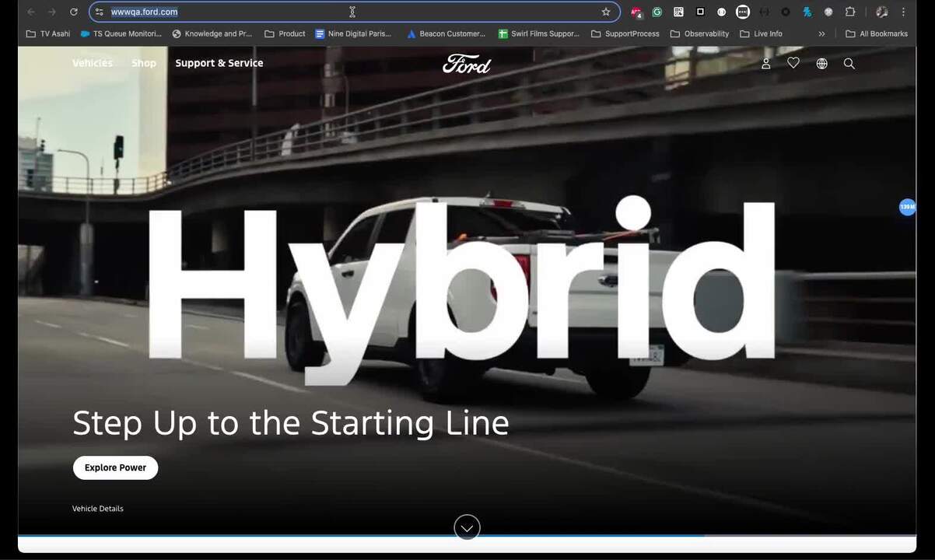Open the Grammarly extension icon
The width and height of the screenshot is (935, 560).
point(657,12)
